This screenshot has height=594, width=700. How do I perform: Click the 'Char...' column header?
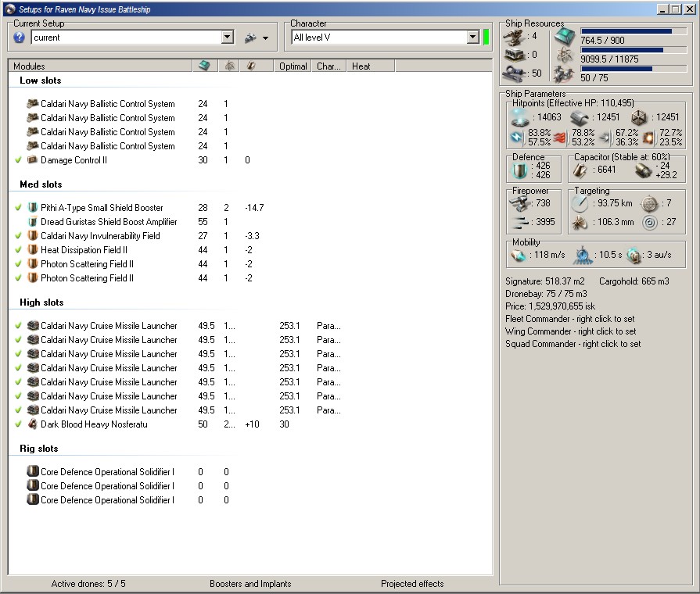pyautogui.click(x=329, y=66)
